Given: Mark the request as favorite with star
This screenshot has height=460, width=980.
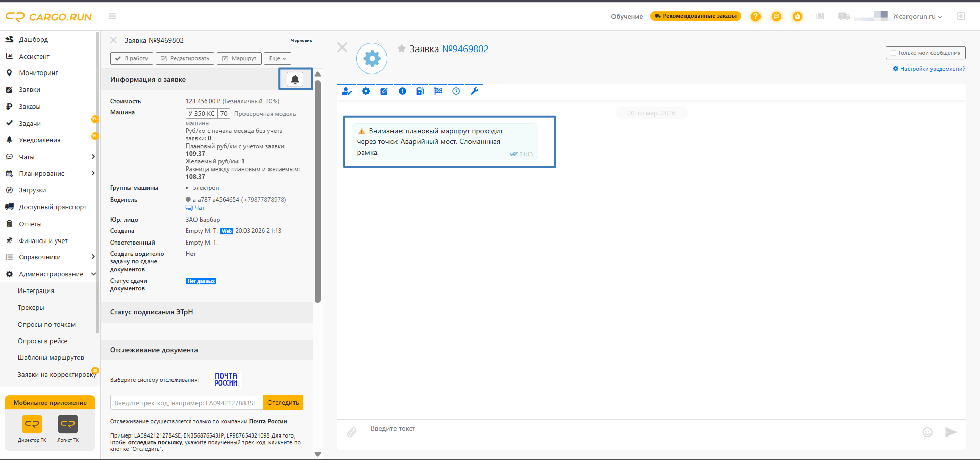Looking at the screenshot, I should point(402,49).
